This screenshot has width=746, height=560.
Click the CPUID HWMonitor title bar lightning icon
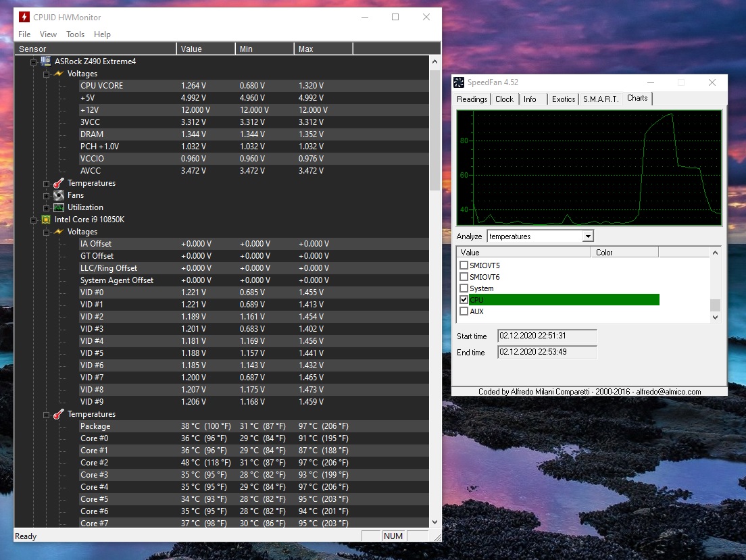[x=24, y=17]
